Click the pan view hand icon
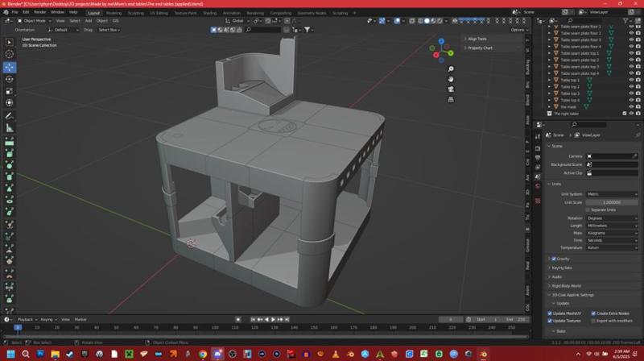Image resolution: width=644 pixels, height=361 pixels. (x=451, y=79)
